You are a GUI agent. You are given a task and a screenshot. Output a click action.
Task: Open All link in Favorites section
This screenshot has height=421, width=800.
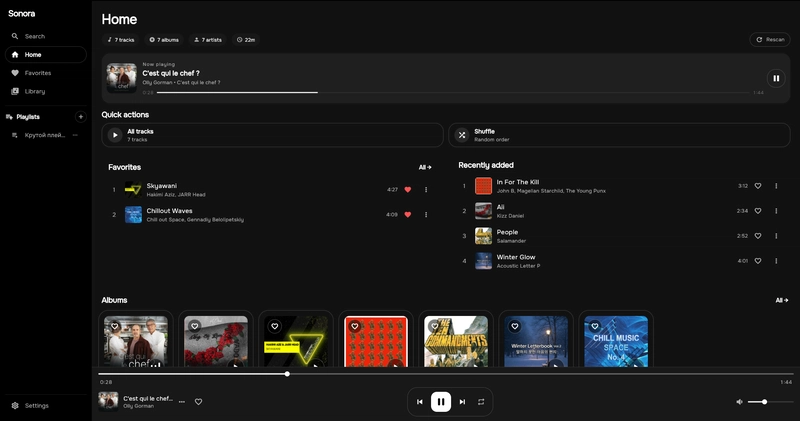425,167
